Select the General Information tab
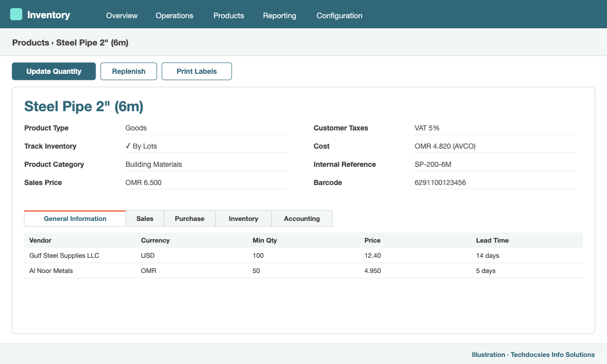Screen dimensions: 607x364 click(x=75, y=218)
